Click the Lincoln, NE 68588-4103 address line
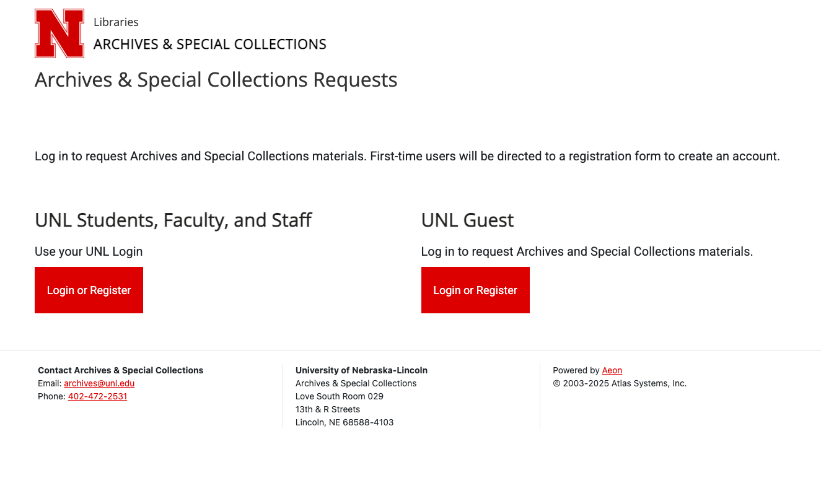This screenshot has width=821, height=504. 344,422
